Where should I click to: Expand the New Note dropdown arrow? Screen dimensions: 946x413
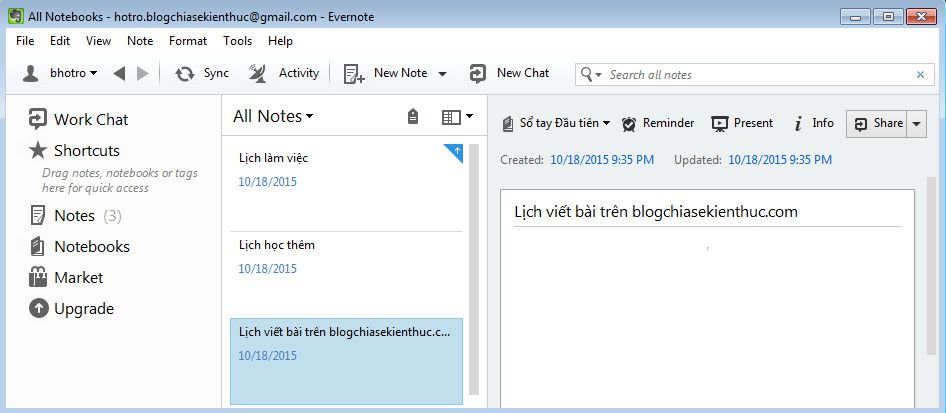(442, 74)
